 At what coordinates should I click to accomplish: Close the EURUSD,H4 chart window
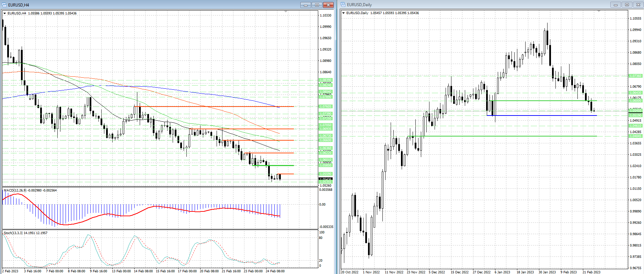coord(328,5)
